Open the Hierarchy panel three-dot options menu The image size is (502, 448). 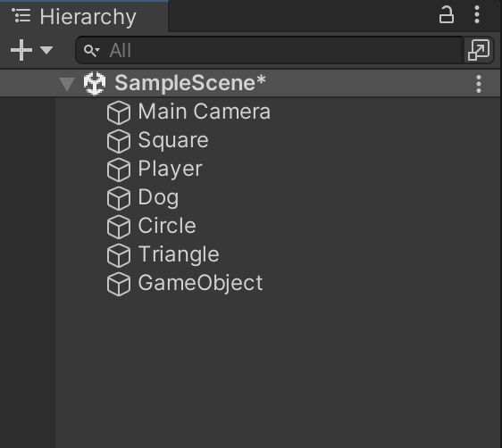point(477,14)
